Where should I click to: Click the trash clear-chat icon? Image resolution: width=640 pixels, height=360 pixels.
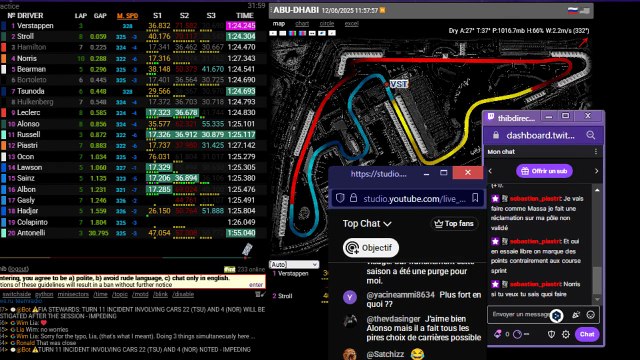point(258,294)
